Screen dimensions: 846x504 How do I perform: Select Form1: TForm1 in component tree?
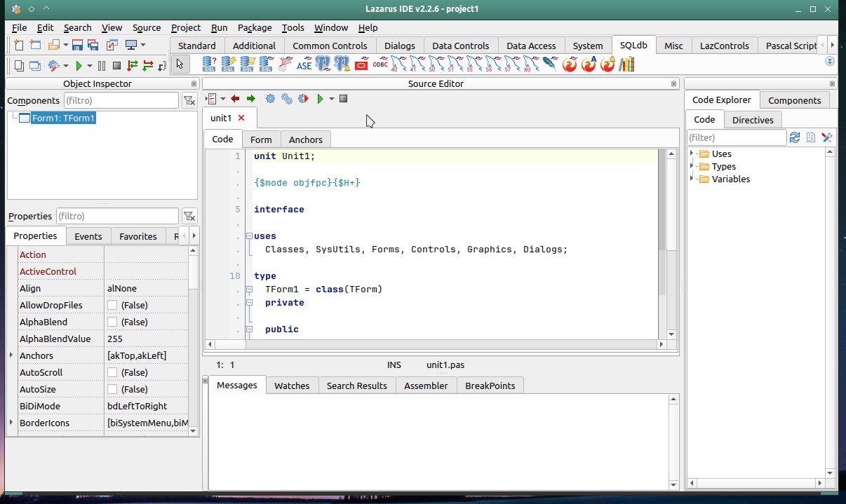(x=63, y=118)
